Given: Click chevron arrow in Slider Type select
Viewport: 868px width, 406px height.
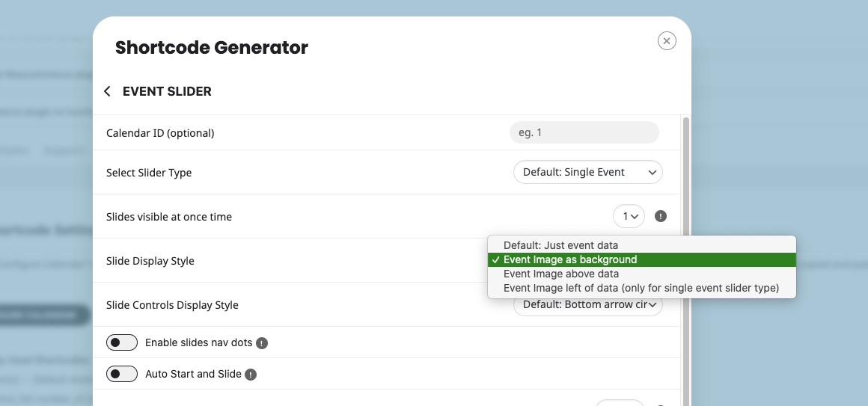Looking at the screenshot, I should 652,173.
